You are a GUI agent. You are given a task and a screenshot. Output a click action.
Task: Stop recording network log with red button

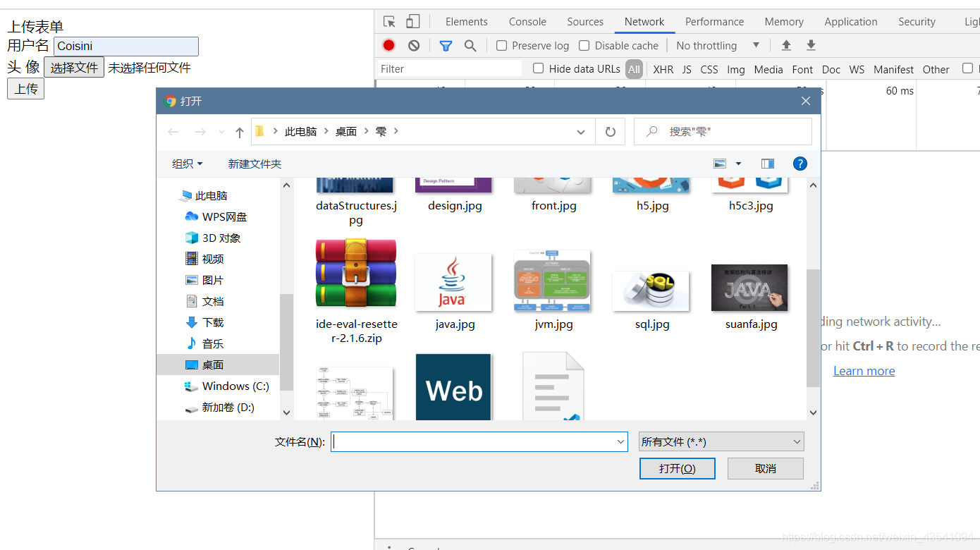click(388, 45)
